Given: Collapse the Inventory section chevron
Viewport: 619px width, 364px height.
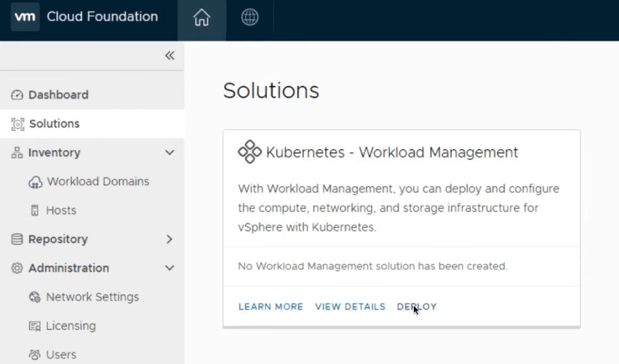Looking at the screenshot, I should tap(169, 153).
